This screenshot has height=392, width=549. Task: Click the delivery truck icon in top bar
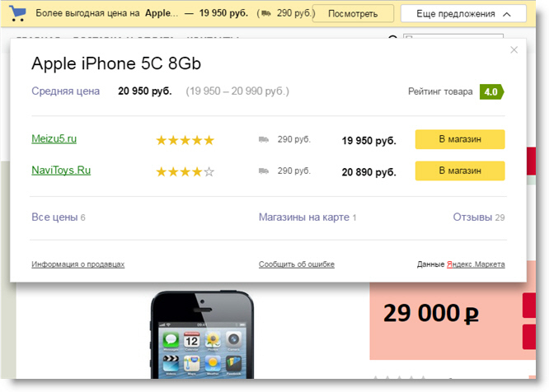265,15
